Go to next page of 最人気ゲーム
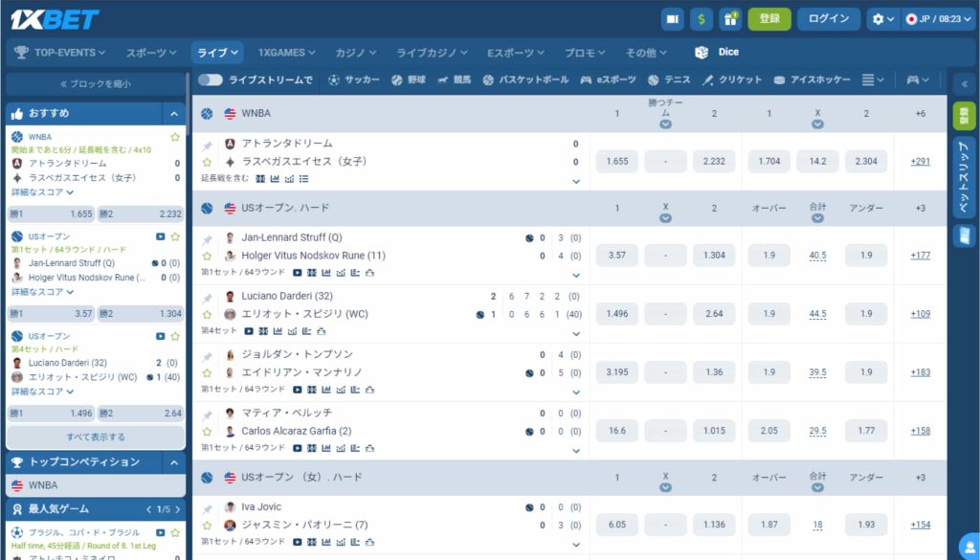The width and height of the screenshot is (980, 560). point(178,509)
